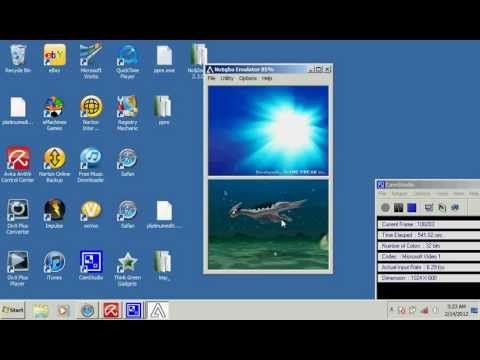Select the eBay desktop shortcut
Screen dimensions: 480x360
coord(55,58)
